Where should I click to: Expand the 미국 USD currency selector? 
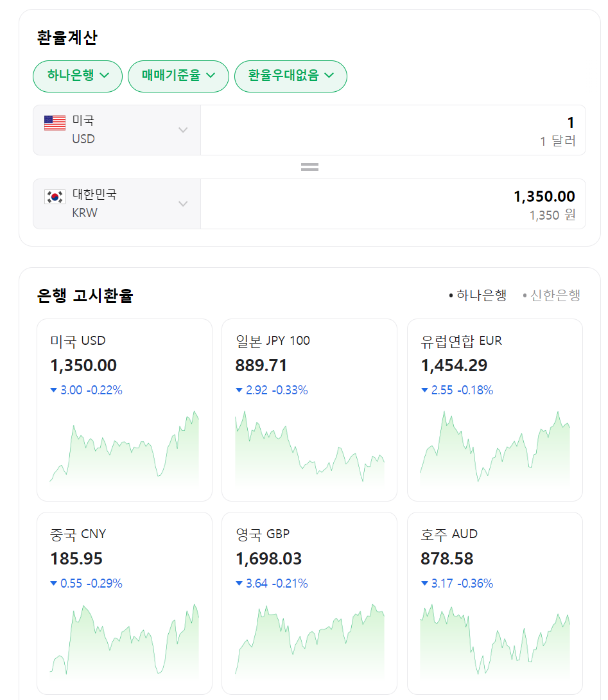(117, 130)
